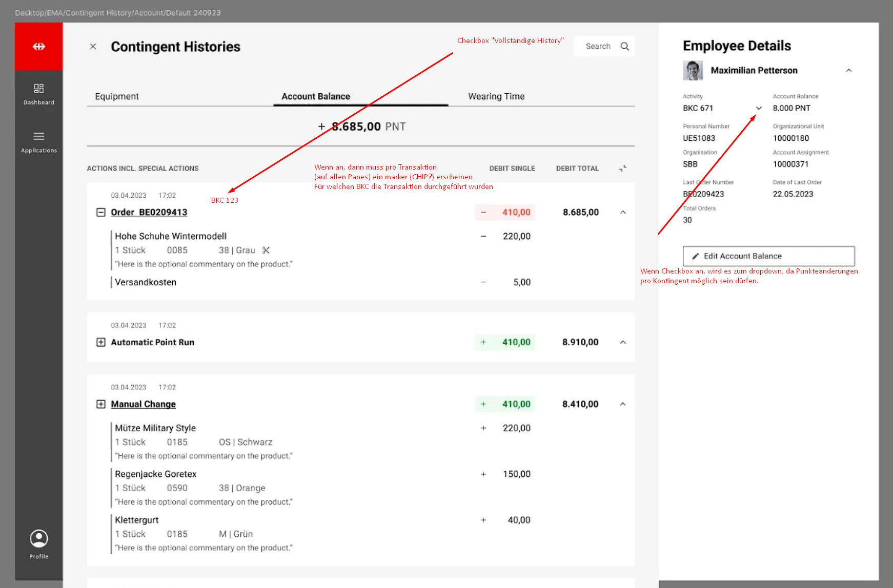Screen dimensions: 893x588
Task: Switch to the Equipment tab
Action: pyautogui.click(x=117, y=96)
